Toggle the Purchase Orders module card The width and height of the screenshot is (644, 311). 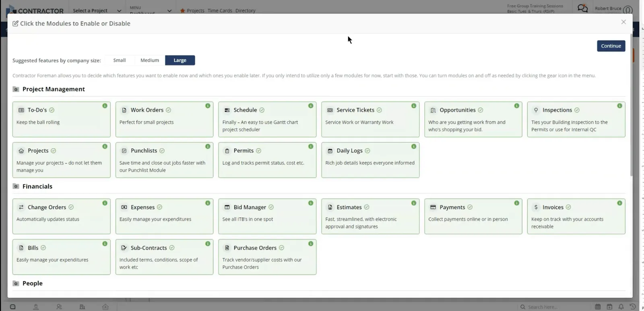[x=267, y=257]
